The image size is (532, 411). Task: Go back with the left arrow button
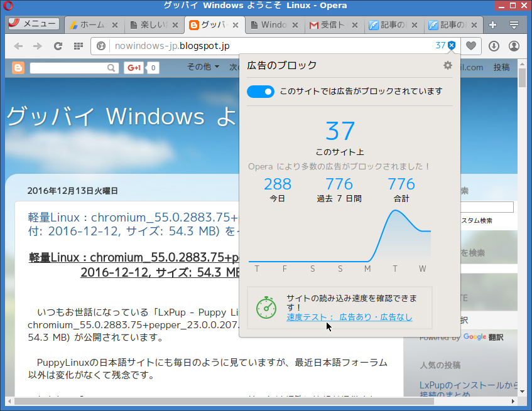18,46
